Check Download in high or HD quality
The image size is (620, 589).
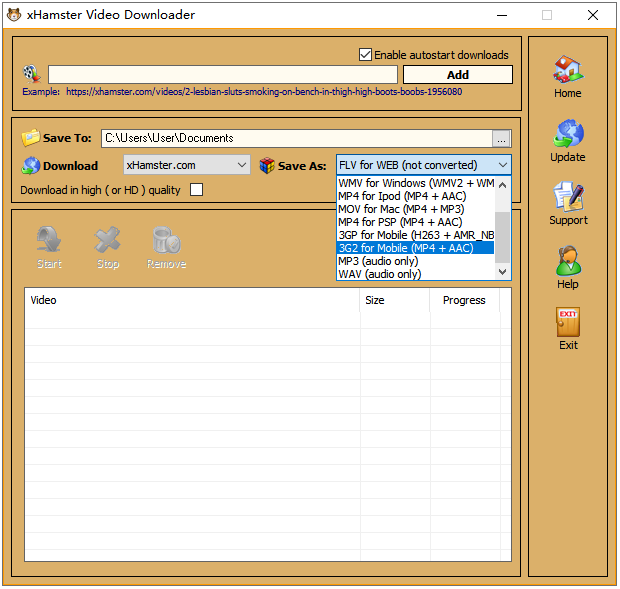pos(197,190)
